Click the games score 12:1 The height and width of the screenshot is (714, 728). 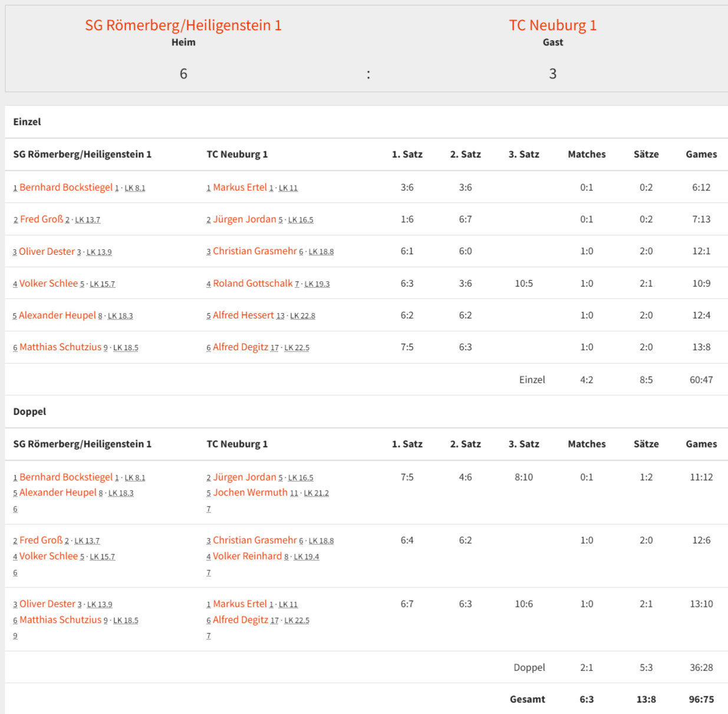[701, 251]
